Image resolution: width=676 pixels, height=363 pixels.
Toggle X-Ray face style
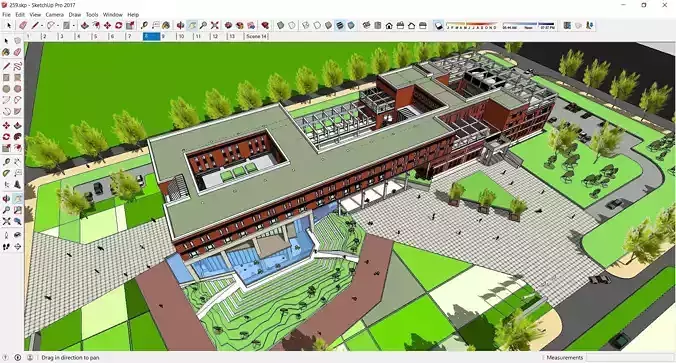pyautogui.click(x=280, y=25)
